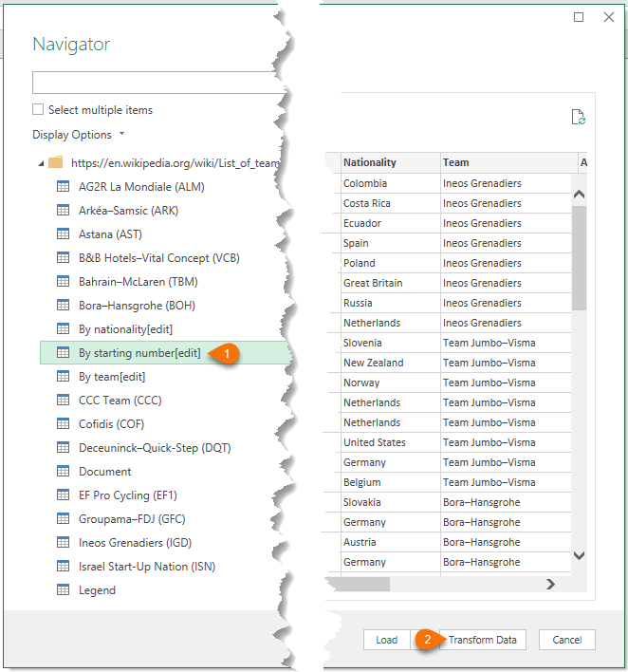Image resolution: width=628 pixels, height=672 pixels.
Task: Select the Legend table
Action: point(98,590)
